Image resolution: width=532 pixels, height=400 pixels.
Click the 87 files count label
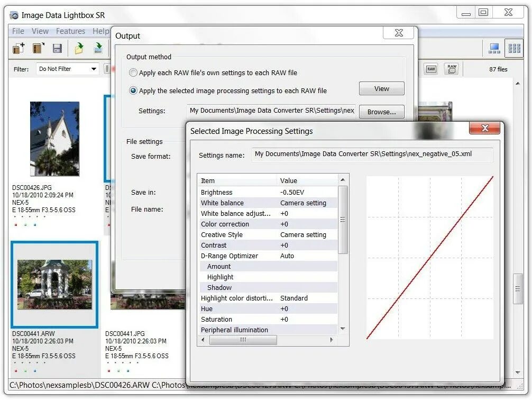(x=498, y=69)
